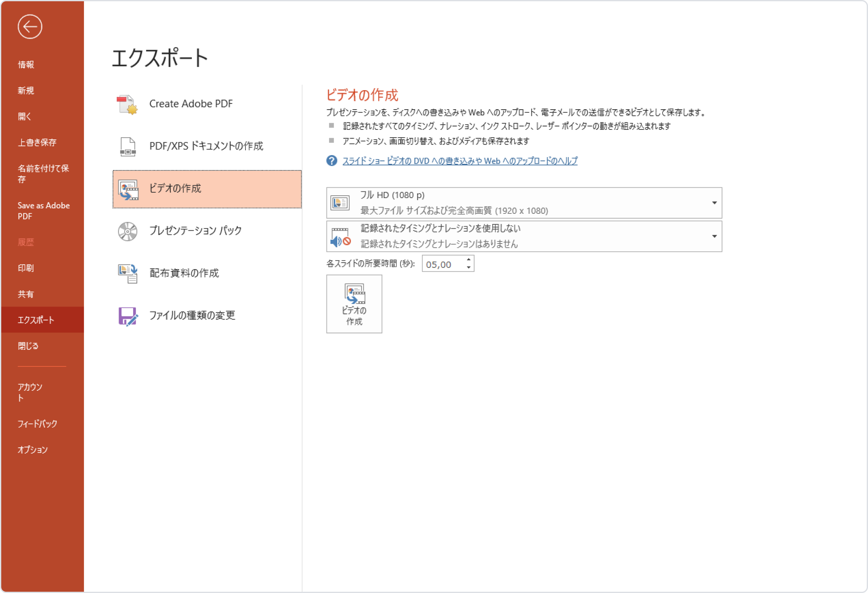Click the エクスポート page title

tap(160, 57)
